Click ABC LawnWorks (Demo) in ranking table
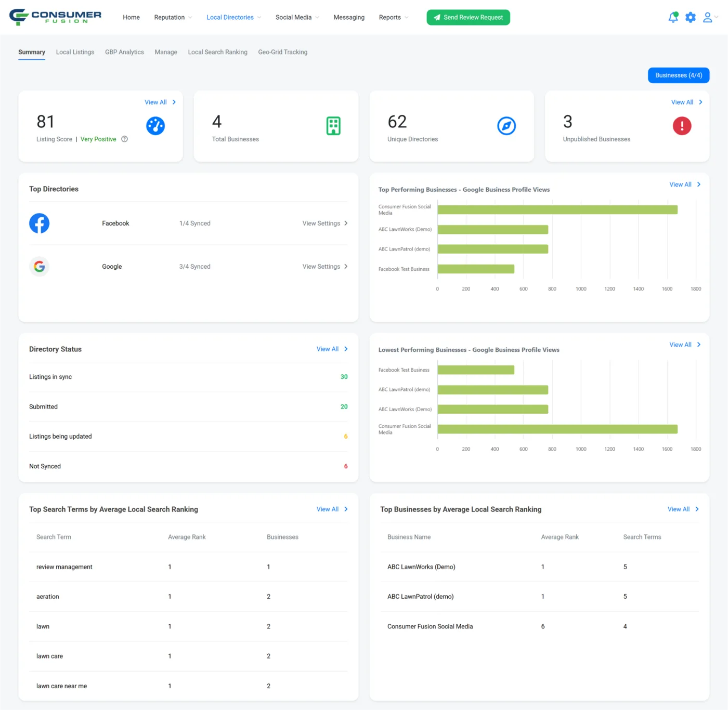Viewport: 728px width, 710px height. tap(421, 567)
